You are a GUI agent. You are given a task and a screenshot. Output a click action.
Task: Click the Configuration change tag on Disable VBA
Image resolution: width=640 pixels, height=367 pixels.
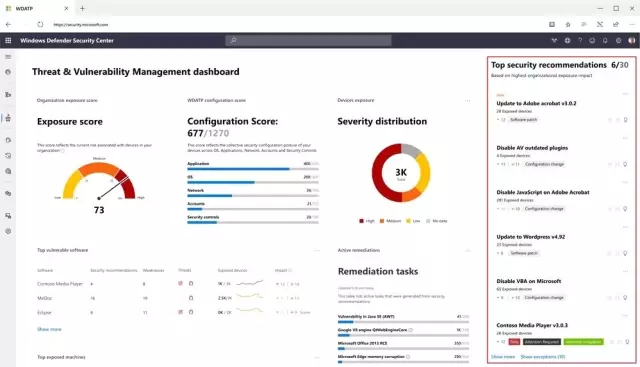click(544, 298)
